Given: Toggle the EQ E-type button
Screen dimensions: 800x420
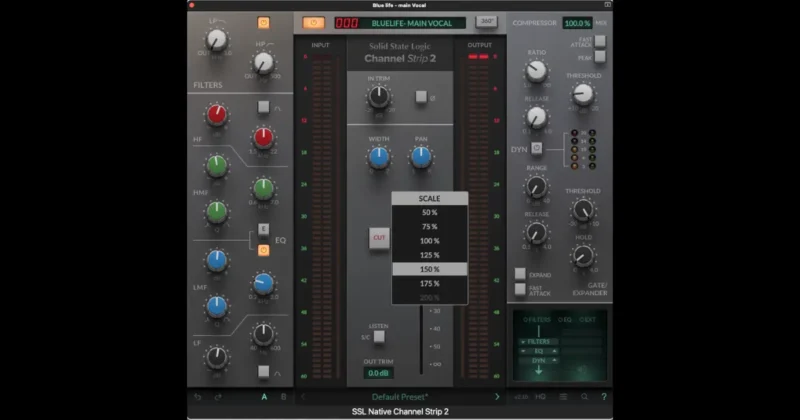Looking at the screenshot, I should (x=263, y=229).
